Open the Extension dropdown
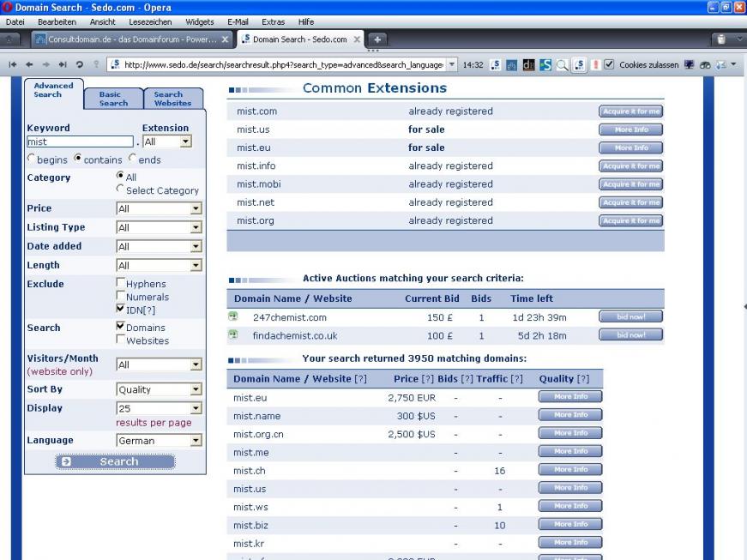This screenshot has height=560, width=747. pyautogui.click(x=167, y=142)
